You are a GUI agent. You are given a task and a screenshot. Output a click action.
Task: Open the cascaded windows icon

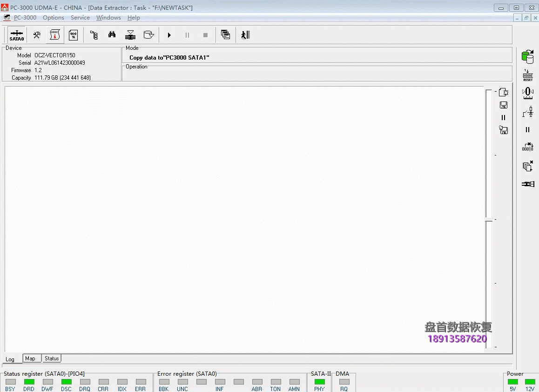[225, 35]
